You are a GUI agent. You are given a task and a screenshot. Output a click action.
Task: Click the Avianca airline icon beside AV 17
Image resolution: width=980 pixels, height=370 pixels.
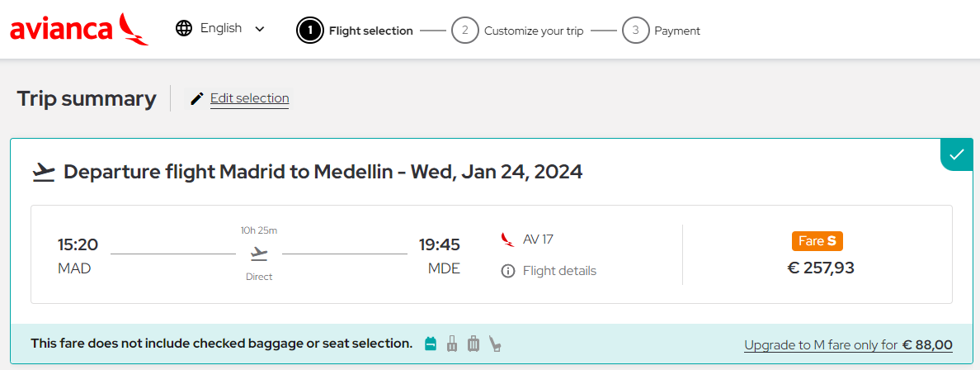click(x=507, y=240)
